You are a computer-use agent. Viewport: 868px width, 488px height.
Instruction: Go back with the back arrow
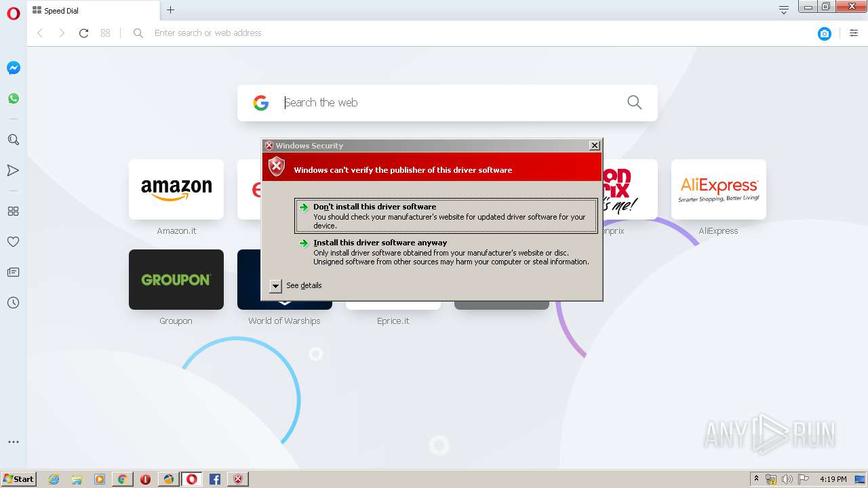click(40, 33)
